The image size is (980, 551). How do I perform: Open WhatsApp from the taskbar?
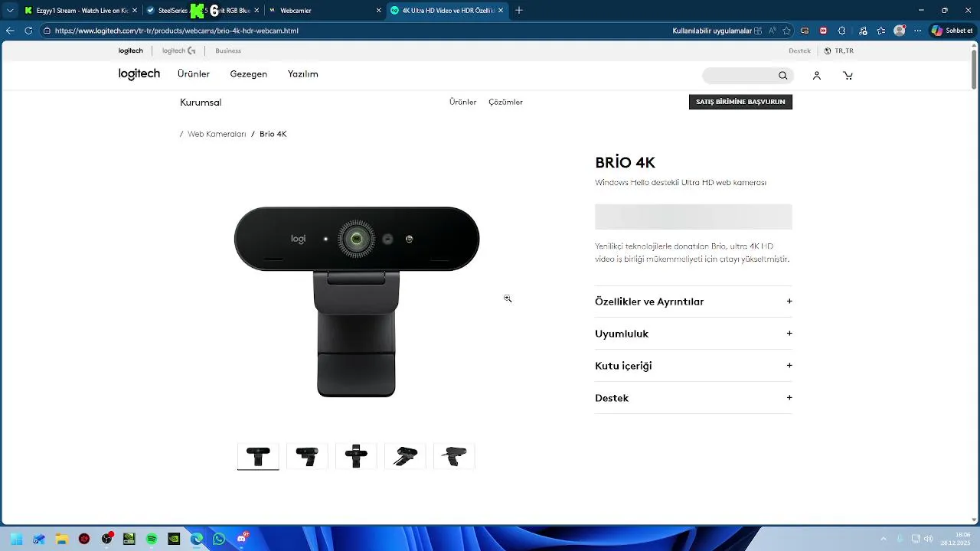[x=219, y=539]
